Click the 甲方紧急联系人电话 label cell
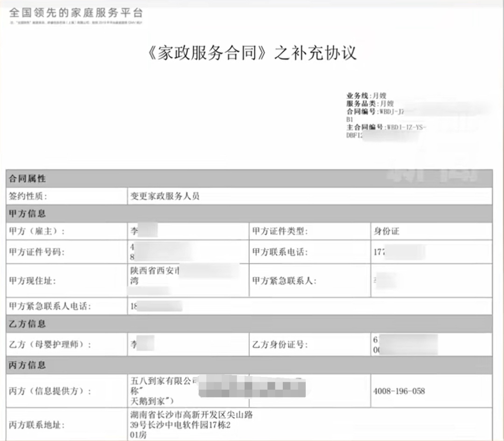Screen dimensions: 504x441 [67, 306]
